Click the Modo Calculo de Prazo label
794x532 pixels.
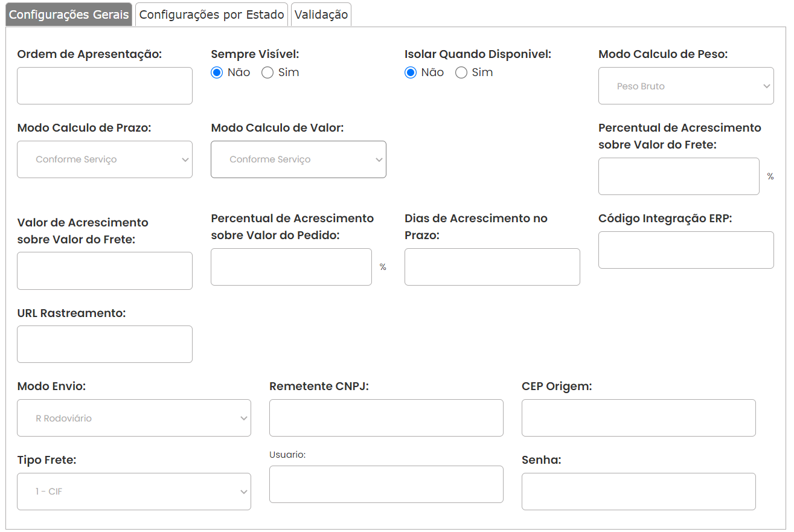point(84,128)
